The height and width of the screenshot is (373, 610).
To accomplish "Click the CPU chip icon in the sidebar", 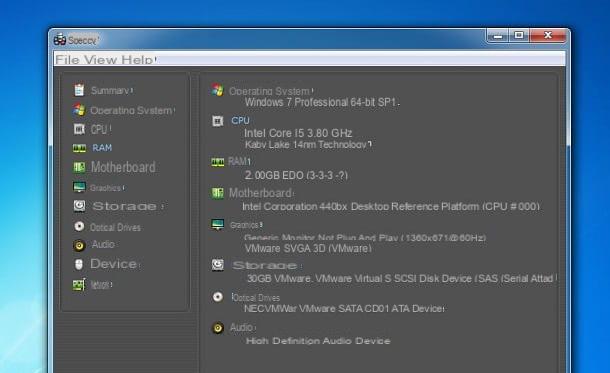I will pyautogui.click(x=79, y=129).
